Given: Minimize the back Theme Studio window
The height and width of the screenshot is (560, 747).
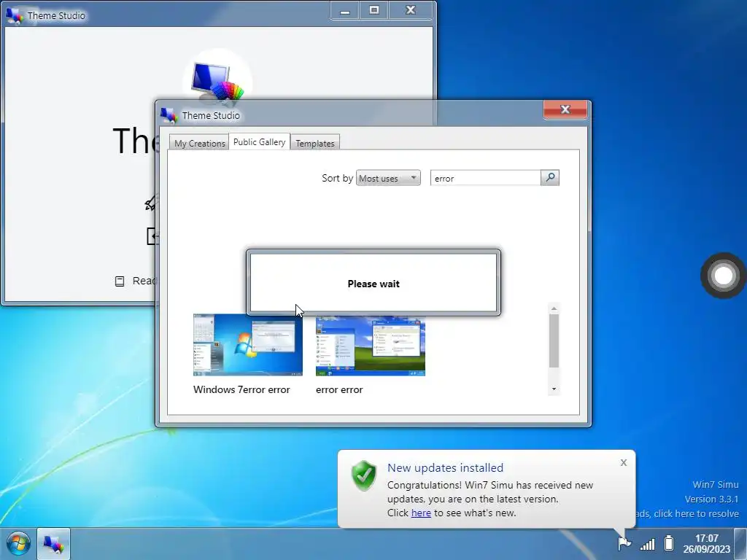Looking at the screenshot, I should (345, 10).
